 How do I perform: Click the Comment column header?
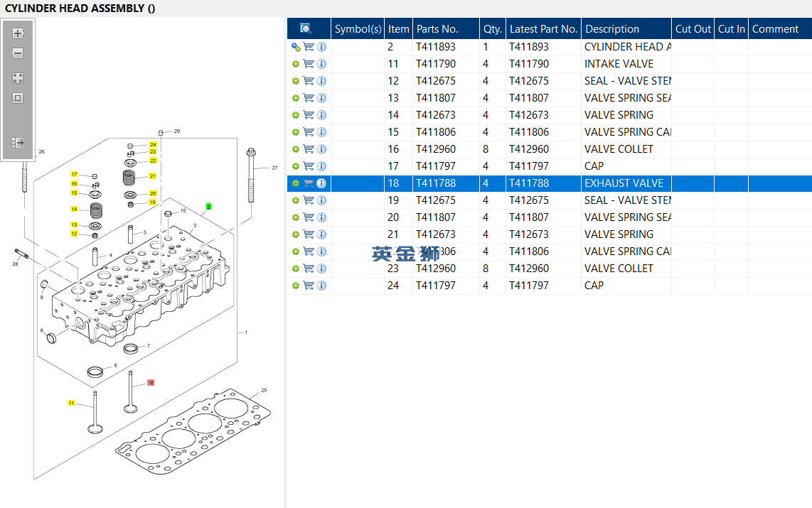point(775,29)
